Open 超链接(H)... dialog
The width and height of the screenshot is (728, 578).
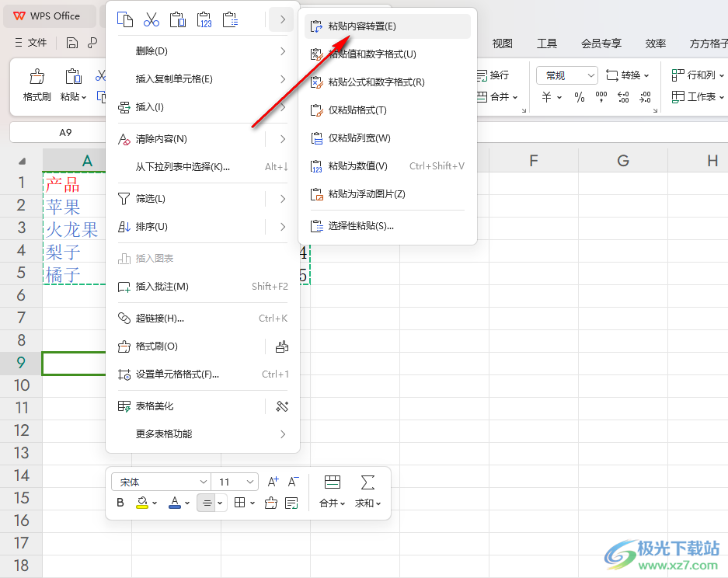[x=203, y=318]
